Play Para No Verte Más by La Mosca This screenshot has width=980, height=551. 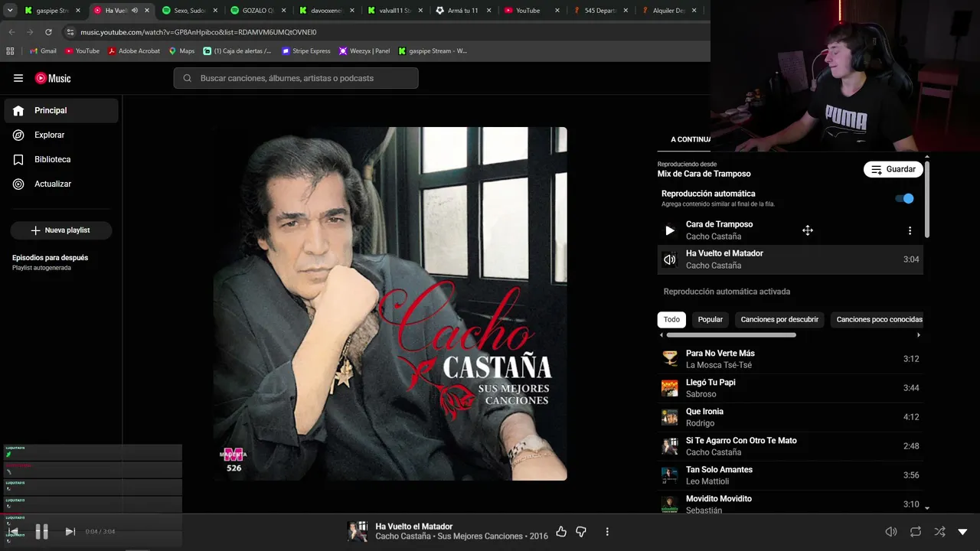point(790,359)
